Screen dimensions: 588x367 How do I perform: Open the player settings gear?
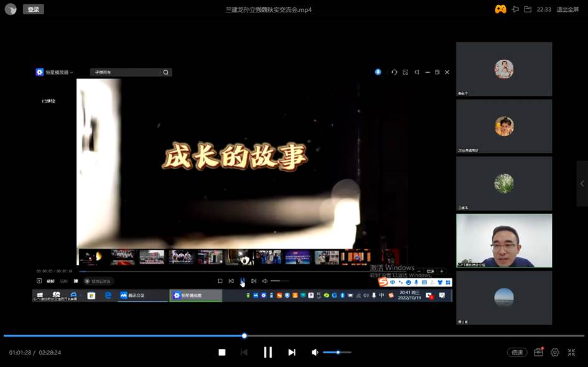point(555,352)
